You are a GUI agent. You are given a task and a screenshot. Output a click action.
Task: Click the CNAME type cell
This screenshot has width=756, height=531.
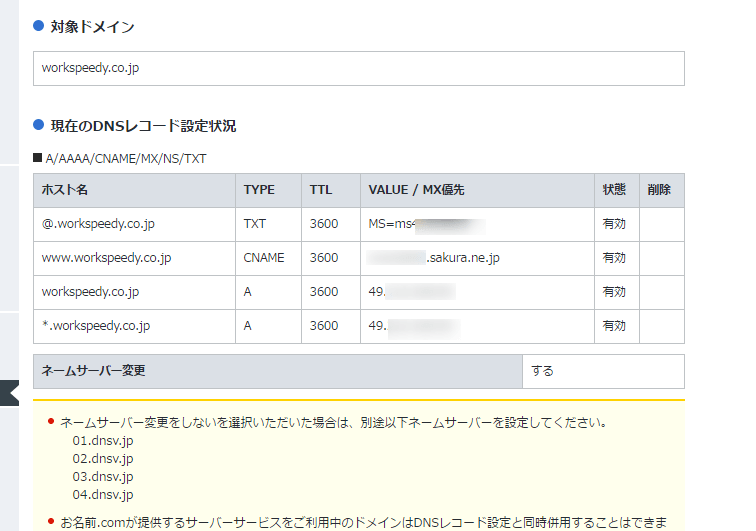click(264, 258)
